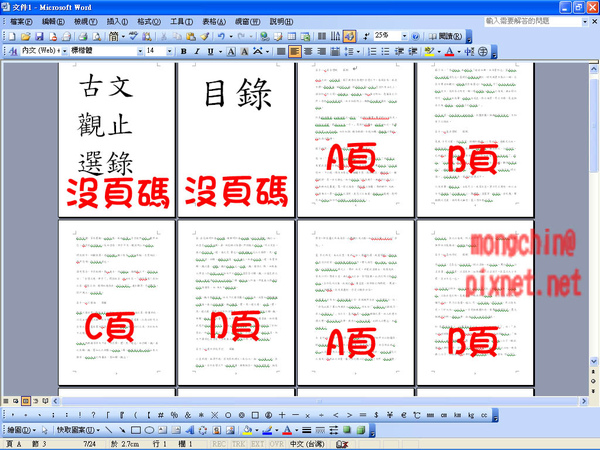
Task: Undo the last action
Action: [221, 36]
